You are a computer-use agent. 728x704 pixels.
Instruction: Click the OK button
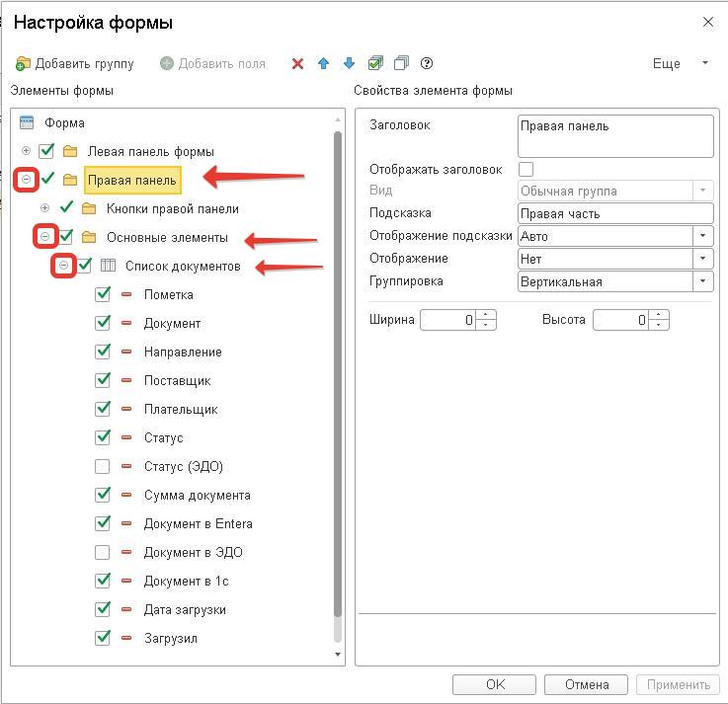(494, 684)
